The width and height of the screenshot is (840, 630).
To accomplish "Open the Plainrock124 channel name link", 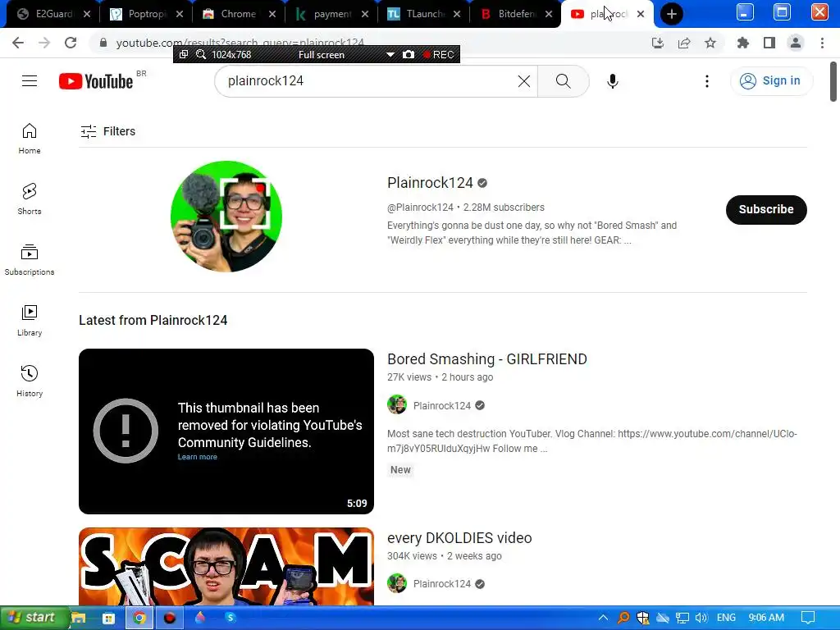I will pyautogui.click(x=430, y=183).
